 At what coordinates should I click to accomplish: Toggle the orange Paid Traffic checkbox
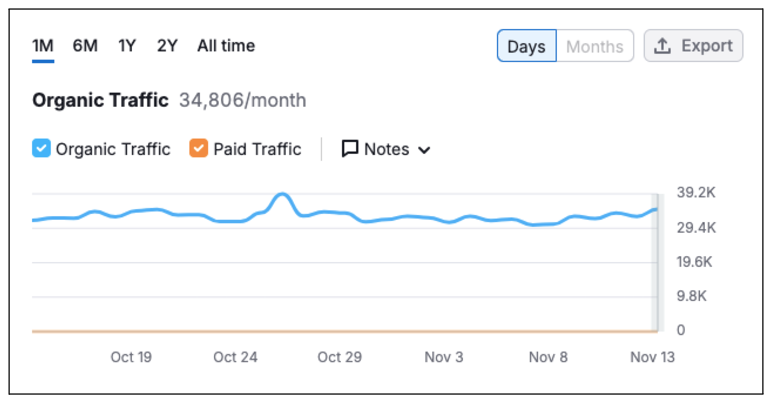tap(198, 149)
